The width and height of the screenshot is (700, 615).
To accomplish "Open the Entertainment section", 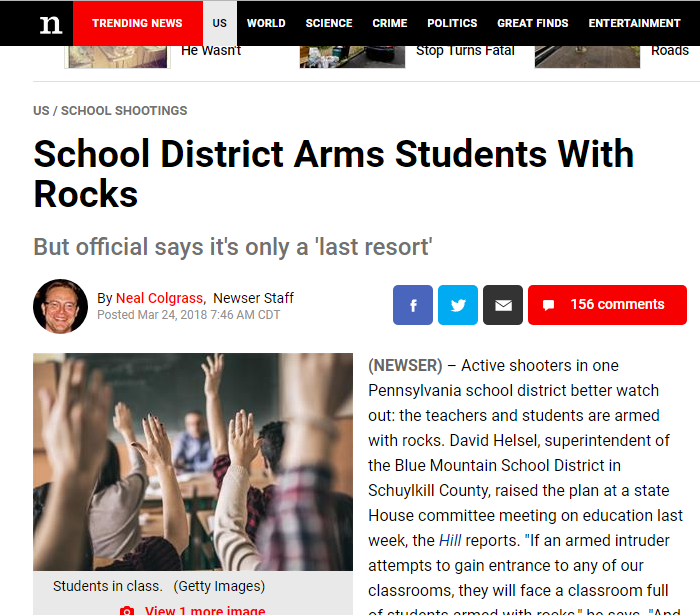I will pyautogui.click(x=634, y=23).
